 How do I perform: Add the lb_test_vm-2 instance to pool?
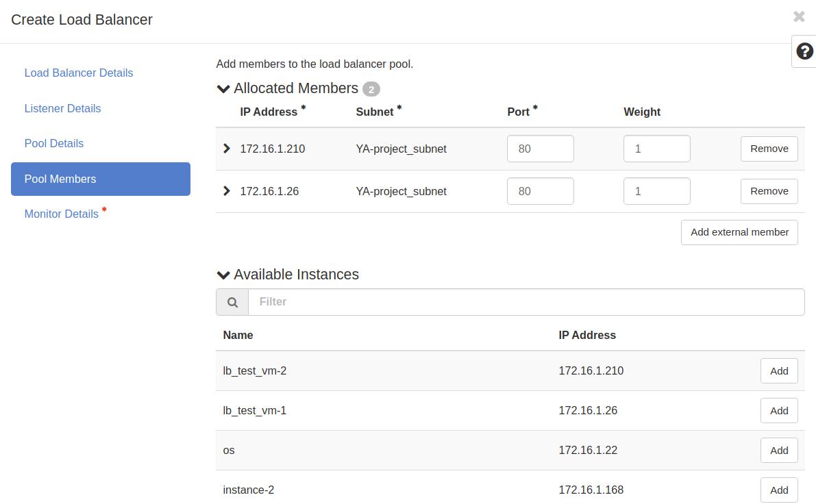[779, 370]
